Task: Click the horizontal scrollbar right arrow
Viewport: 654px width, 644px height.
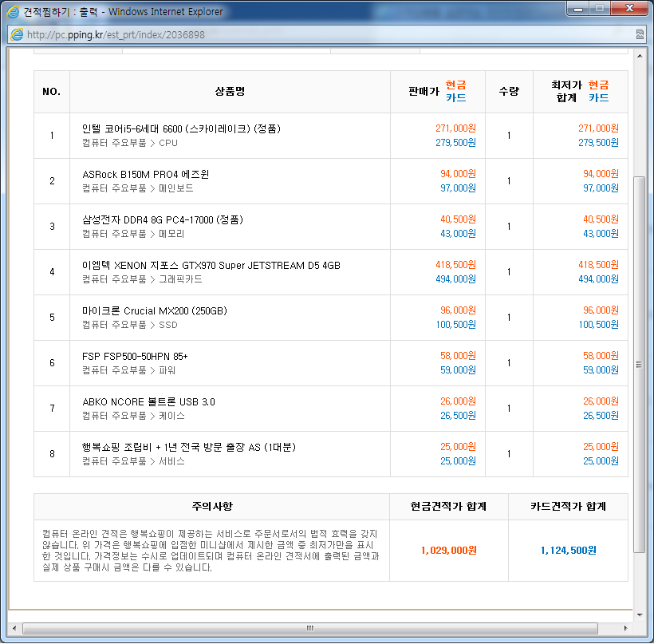Action: point(625,628)
